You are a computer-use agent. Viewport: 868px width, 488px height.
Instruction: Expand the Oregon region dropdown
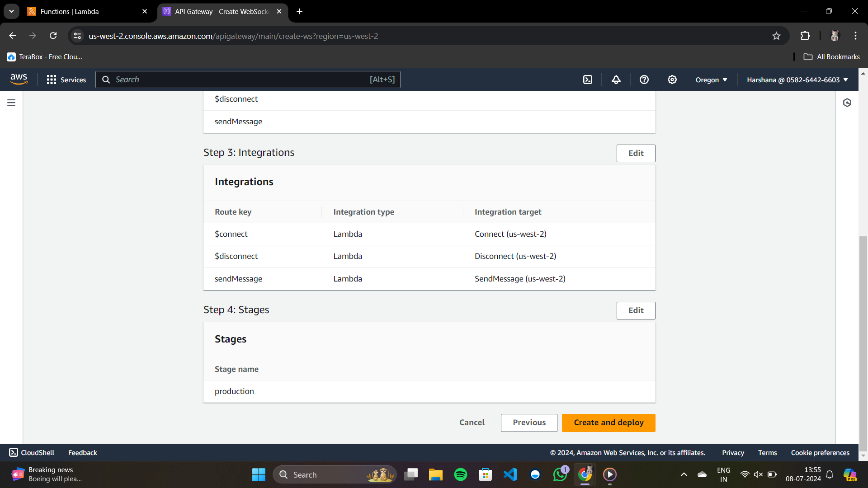(x=711, y=80)
